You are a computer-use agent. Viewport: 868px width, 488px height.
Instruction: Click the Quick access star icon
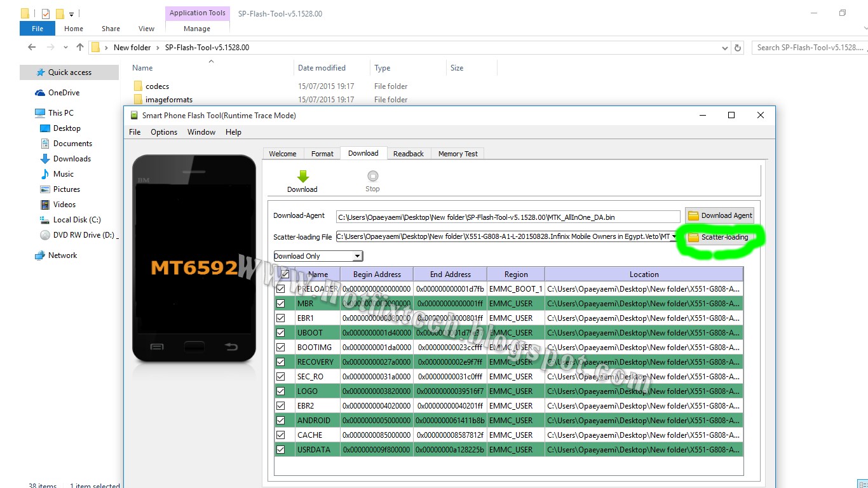click(41, 72)
